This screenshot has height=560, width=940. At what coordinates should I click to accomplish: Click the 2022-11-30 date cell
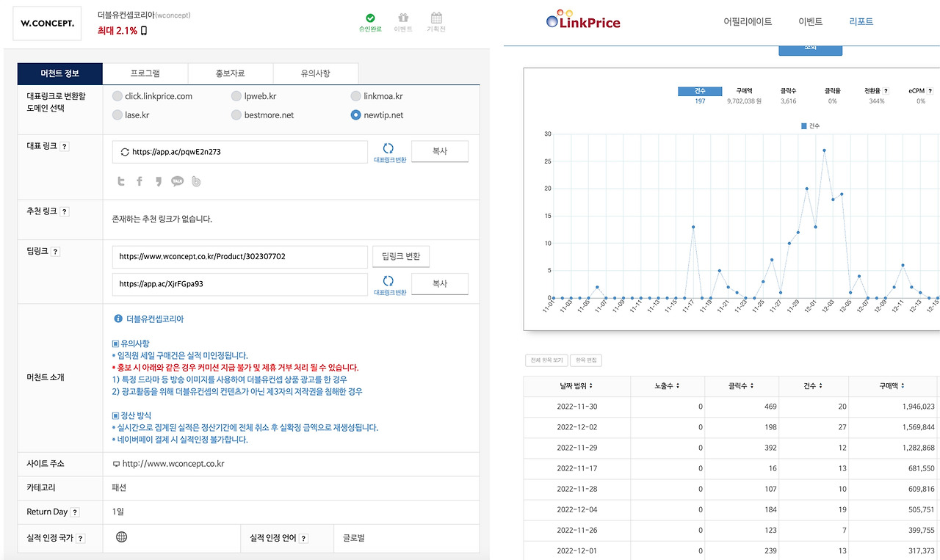click(577, 407)
